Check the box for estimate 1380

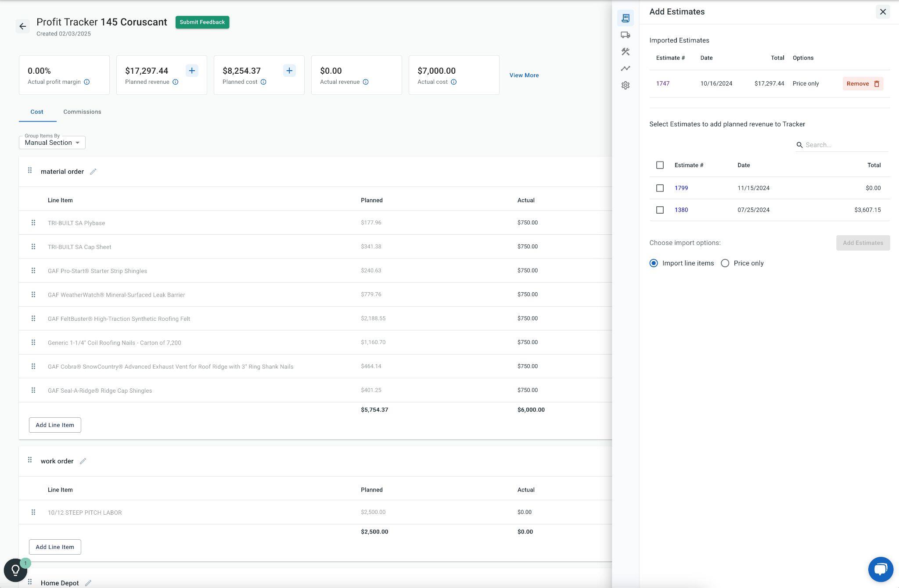(x=660, y=210)
